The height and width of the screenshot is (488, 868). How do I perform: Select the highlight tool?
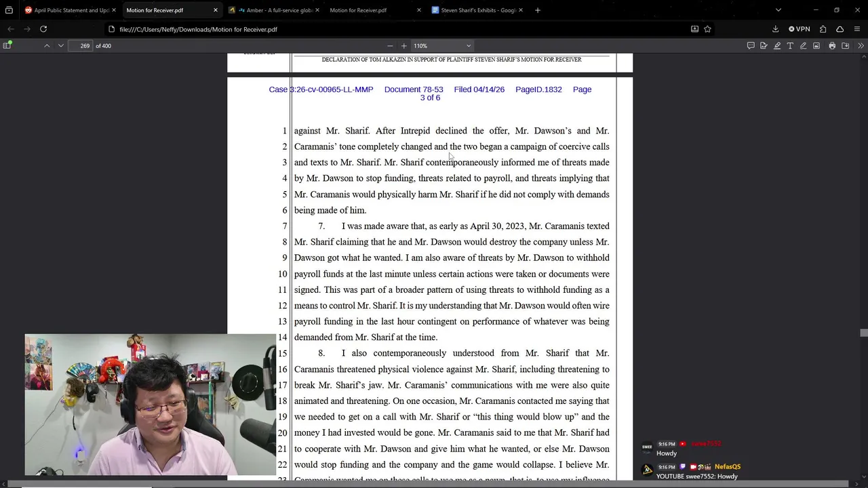click(x=777, y=45)
